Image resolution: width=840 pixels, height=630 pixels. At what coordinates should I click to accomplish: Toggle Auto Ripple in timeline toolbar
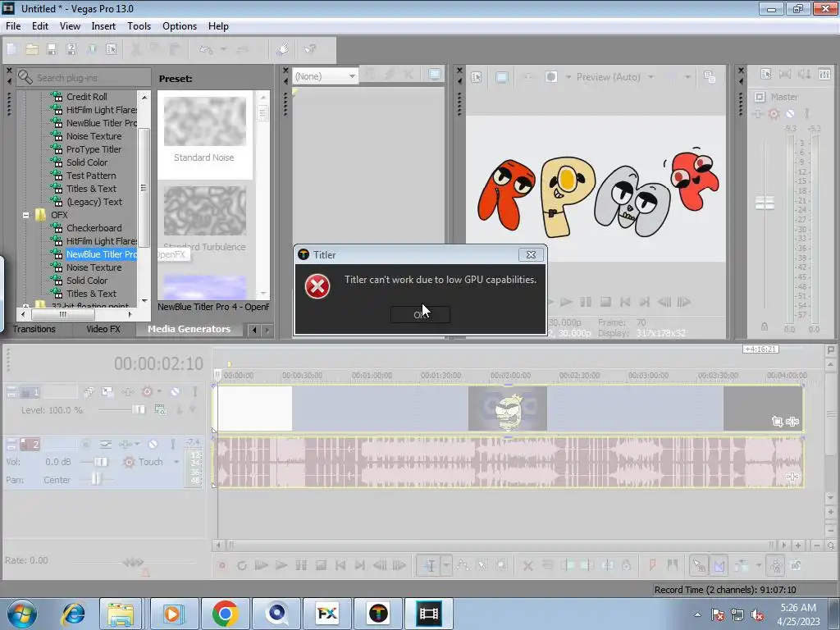(742, 565)
